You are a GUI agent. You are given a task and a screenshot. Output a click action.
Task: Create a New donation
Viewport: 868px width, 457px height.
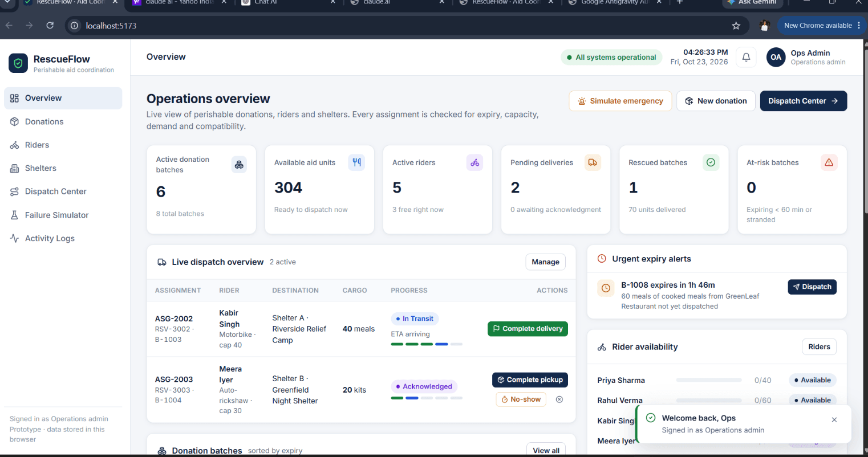[x=716, y=101]
